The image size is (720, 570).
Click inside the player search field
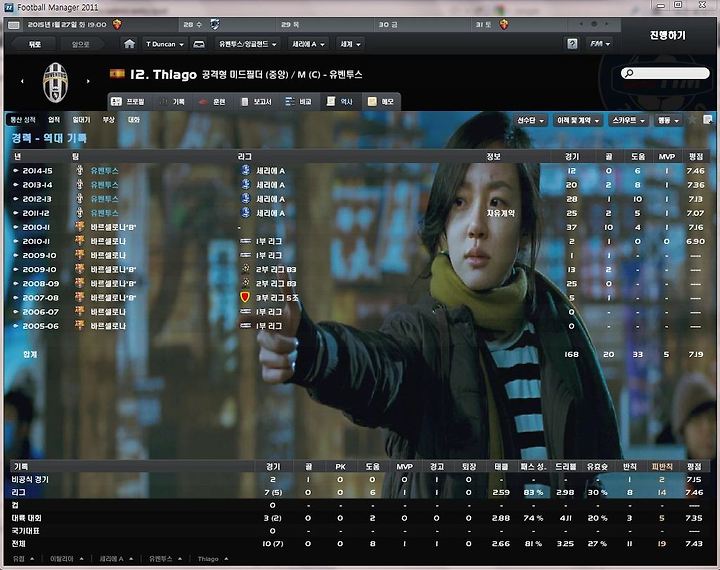click(x=665, y=73)
